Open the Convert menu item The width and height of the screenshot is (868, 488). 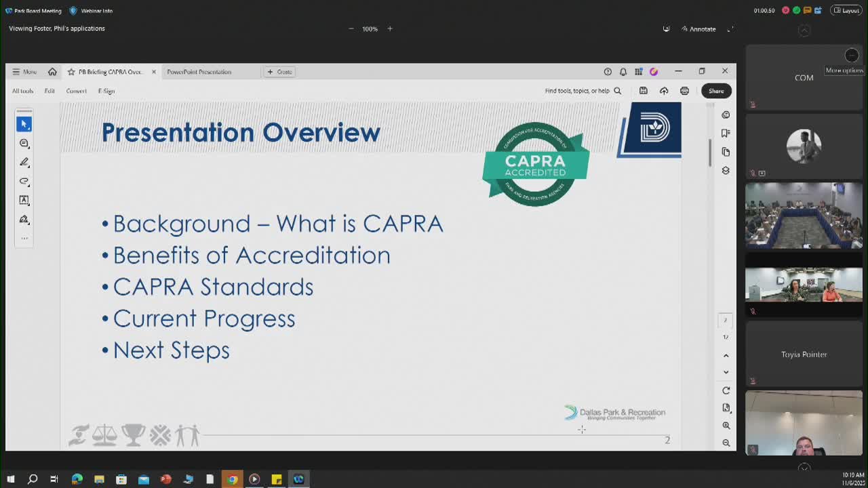coord(76,90)
